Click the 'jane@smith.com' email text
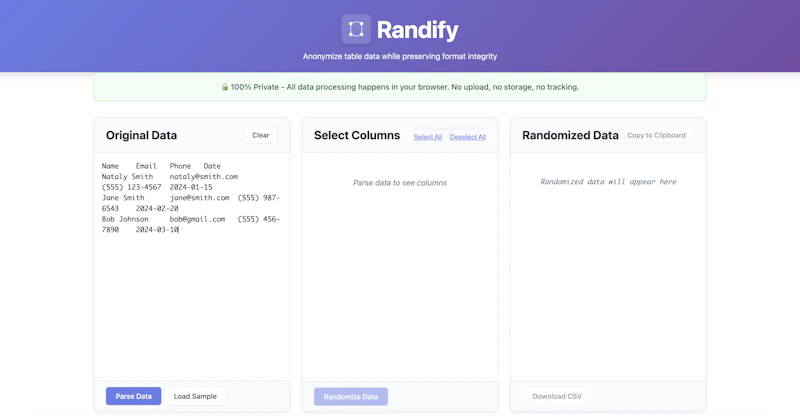 pyautogui.click(x=199, y=198)
